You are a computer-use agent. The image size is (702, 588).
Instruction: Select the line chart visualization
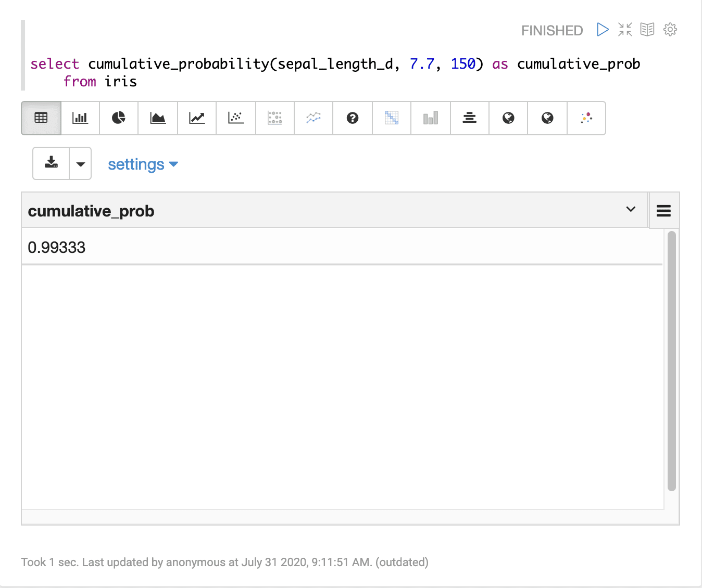pos(197,118)
